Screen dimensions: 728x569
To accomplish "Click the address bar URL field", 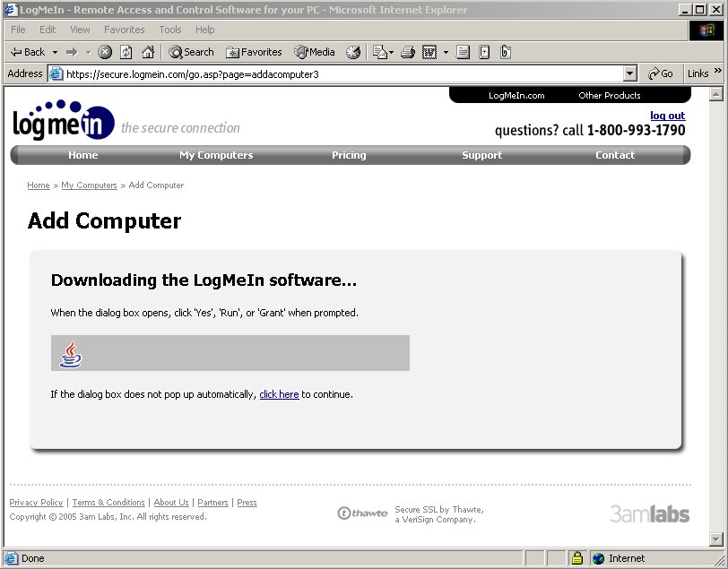I will 343,73.
